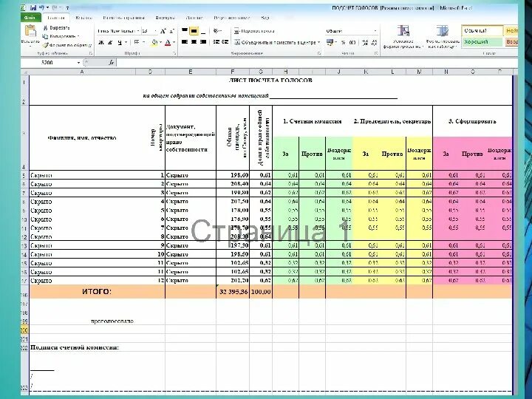Click the Undo arrow icon
The image size is (532, 399).
(42, 7)
